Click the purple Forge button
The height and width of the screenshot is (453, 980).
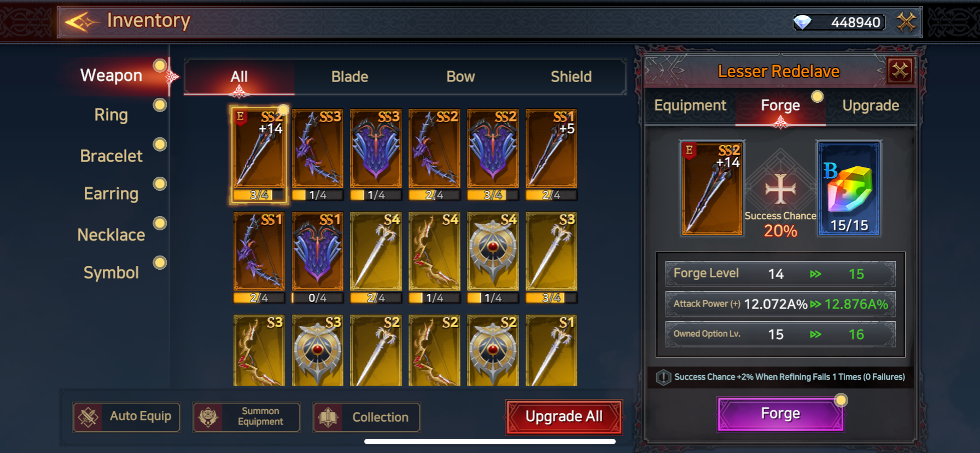point(780,414)
